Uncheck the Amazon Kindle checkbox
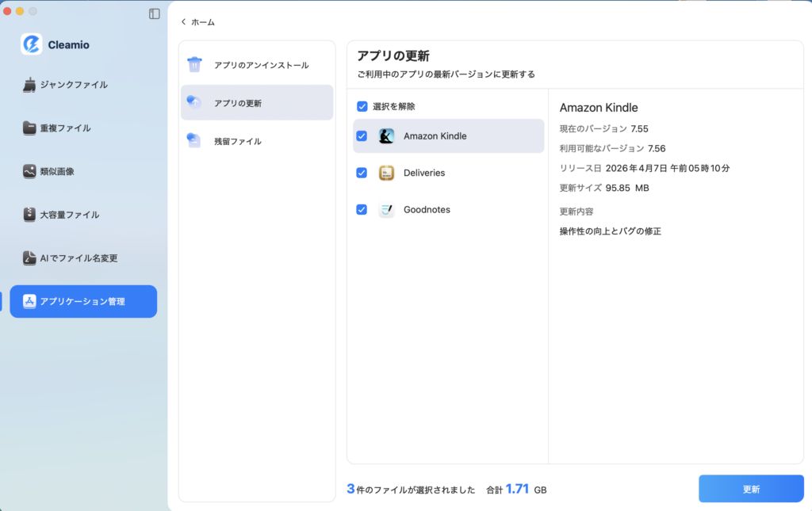812x511 pixels. coord(362,135)
